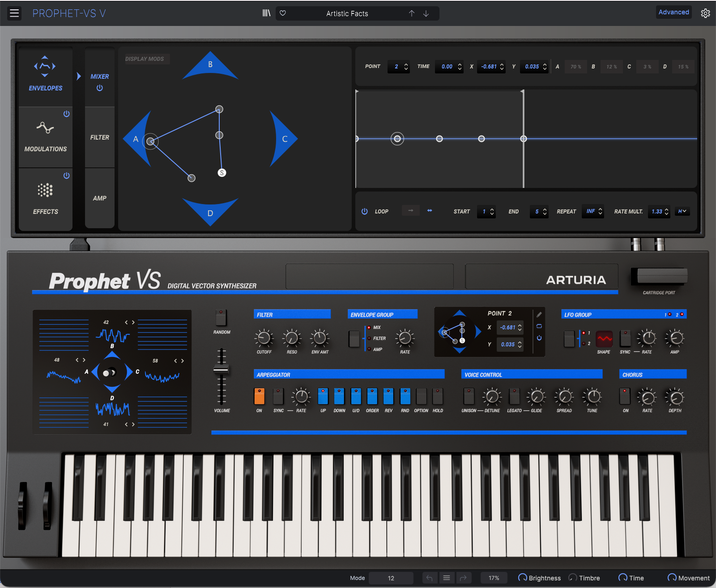The width and height of the screenshot is (716, 588).
Task: Toggle the Random switch
Action: 221,318
